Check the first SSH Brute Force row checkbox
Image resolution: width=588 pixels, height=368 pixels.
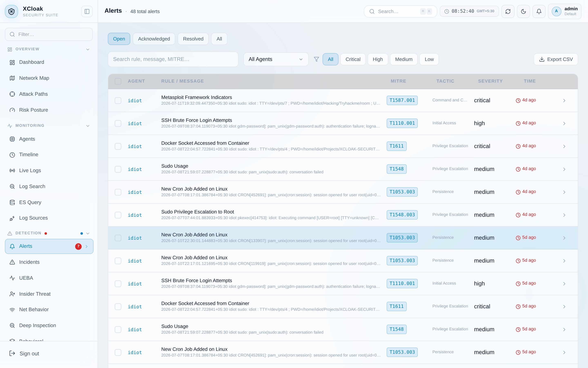tap(118, 123)
